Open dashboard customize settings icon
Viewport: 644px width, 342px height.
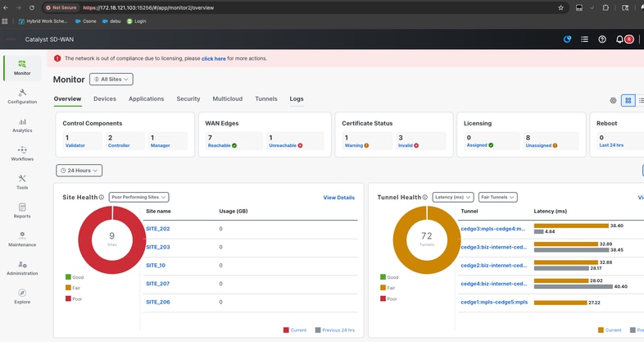[613, 100]
